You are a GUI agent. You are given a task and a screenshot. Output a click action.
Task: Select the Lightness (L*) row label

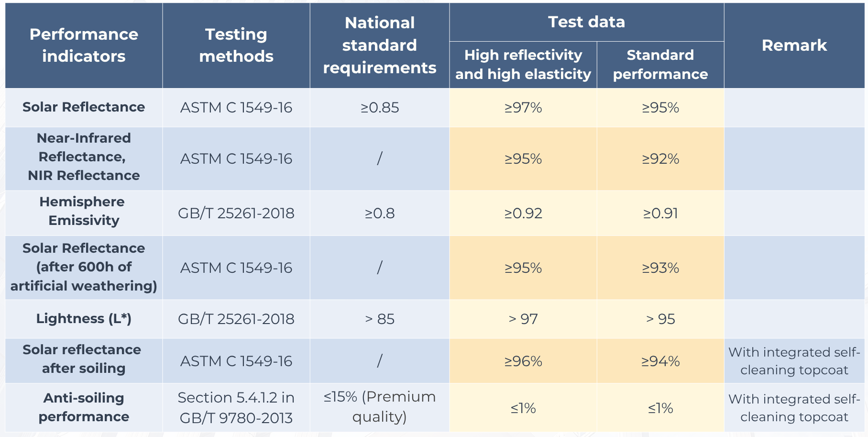[x=84, y=319]
